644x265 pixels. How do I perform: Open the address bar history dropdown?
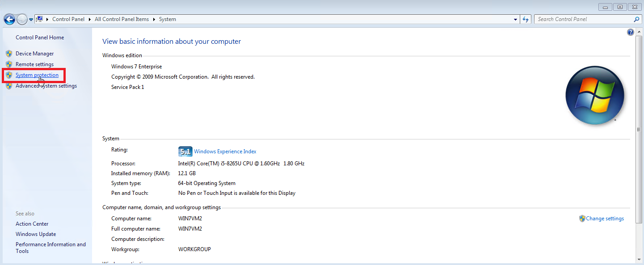[515, 19]
